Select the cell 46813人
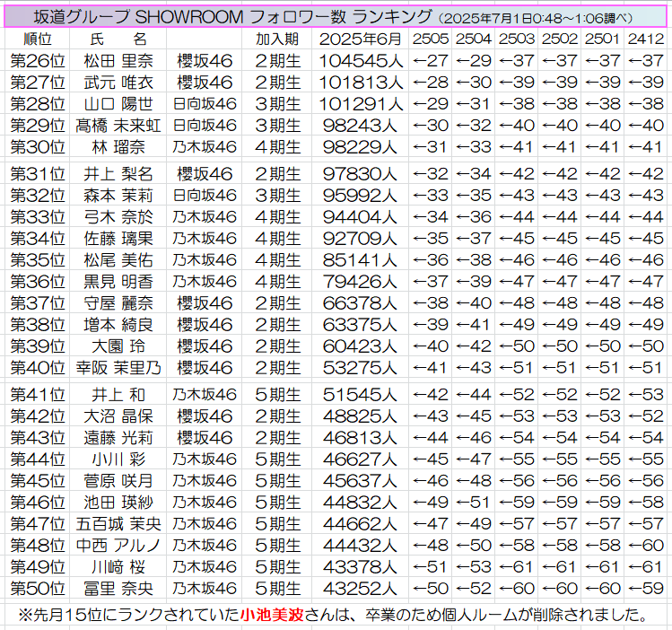 click(x=360, y=438)
